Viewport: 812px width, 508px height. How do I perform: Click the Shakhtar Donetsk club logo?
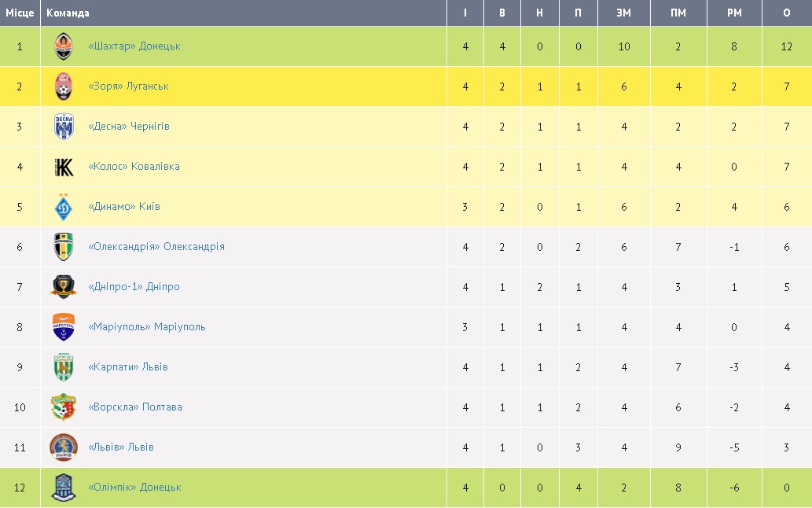click(64, 46)
